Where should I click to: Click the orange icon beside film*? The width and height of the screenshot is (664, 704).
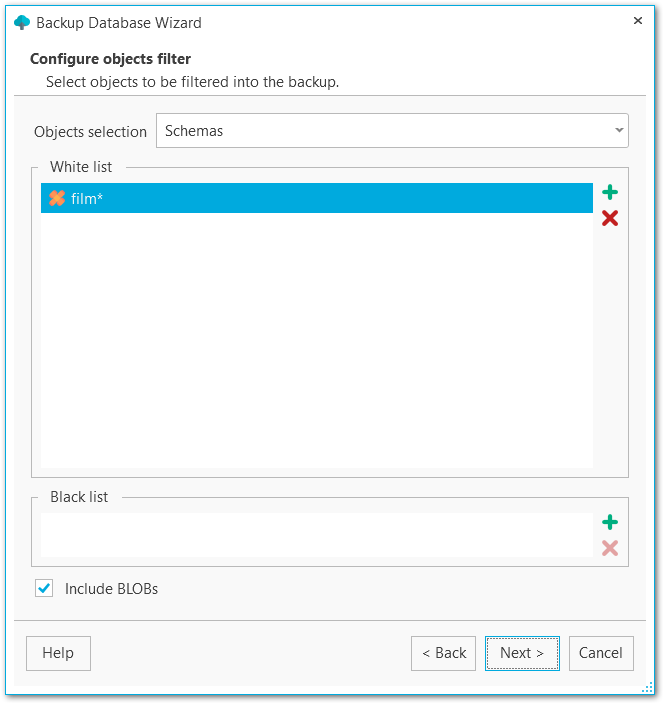[x=57, y=198]
